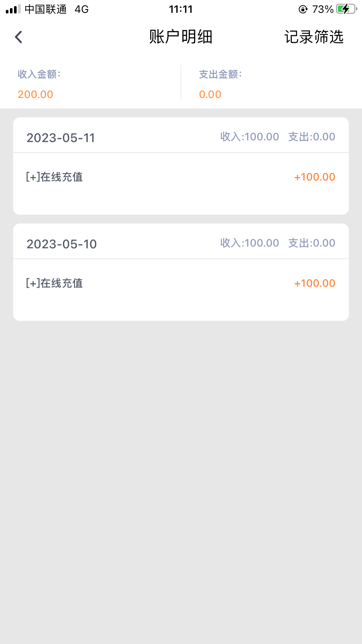
Task: Tap the +100.00 amount for 2023-05-11
Action: point(315,177)
